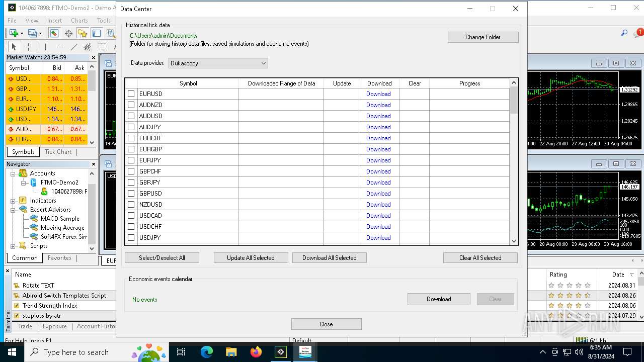Viewport: 644px width, 362px height.
Task: Click the red notification badge icon
Action: (x=639, y=33)
